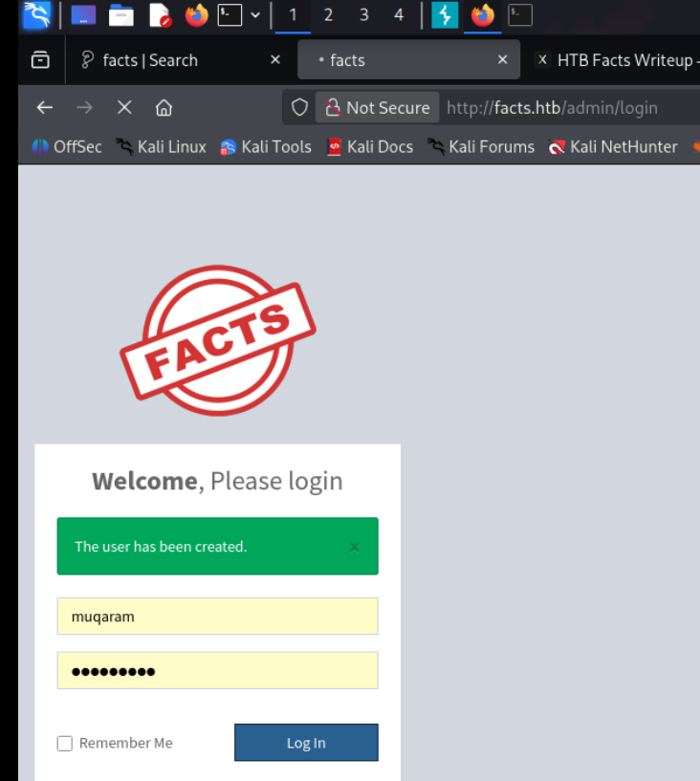Click the shield tracking protection icon
This screenshot has height=781, width=700.
(x=299, y=108)
